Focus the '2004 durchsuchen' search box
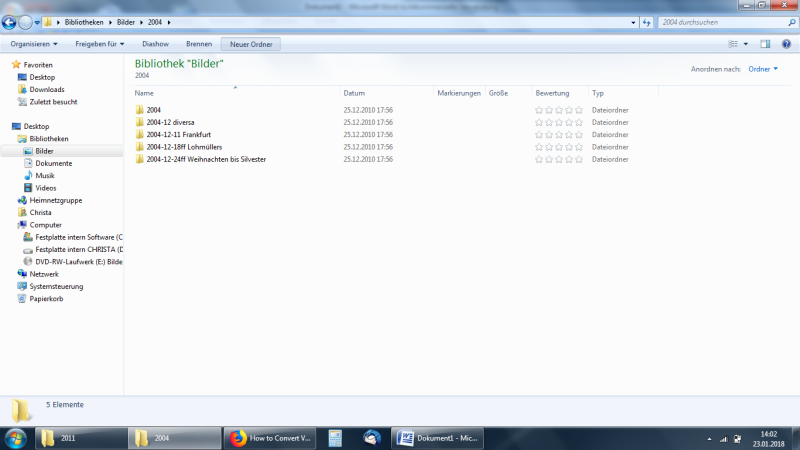Viewport: 800px width, 450px height. 723,22
